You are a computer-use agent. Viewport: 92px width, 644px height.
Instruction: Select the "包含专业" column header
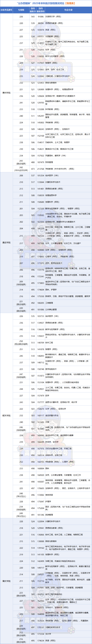coord(68,10)
